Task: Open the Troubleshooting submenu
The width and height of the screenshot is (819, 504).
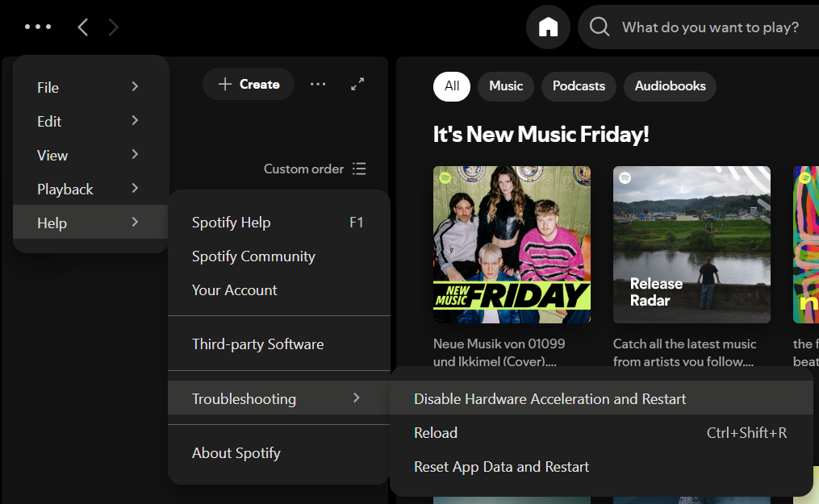Action: coord(279,398)
